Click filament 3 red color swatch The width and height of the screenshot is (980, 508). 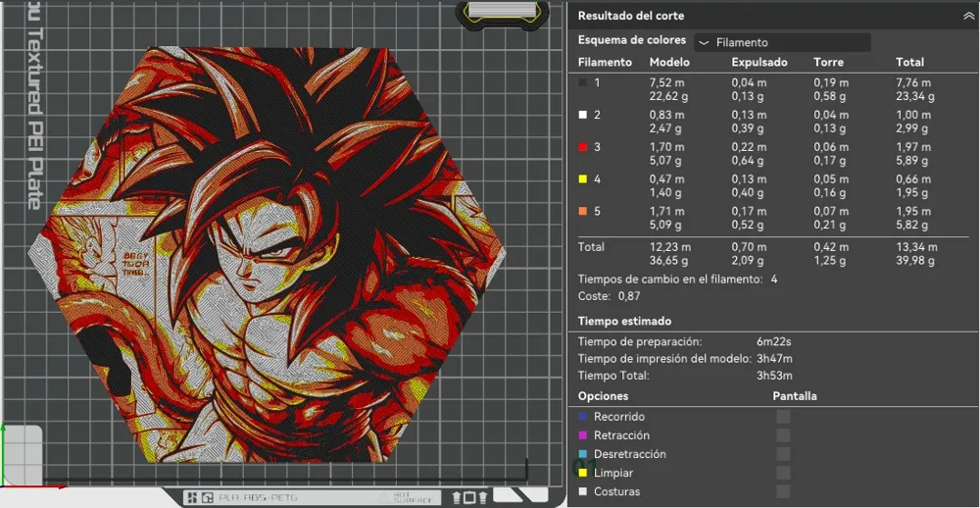pyautogui.click(x=583, y=147)
